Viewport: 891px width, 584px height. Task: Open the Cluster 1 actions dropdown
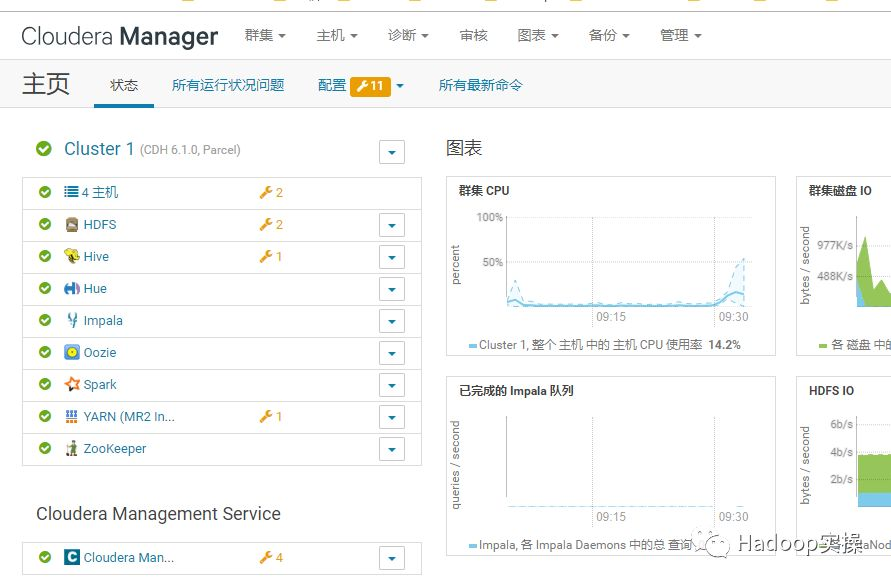click(392, 152)
